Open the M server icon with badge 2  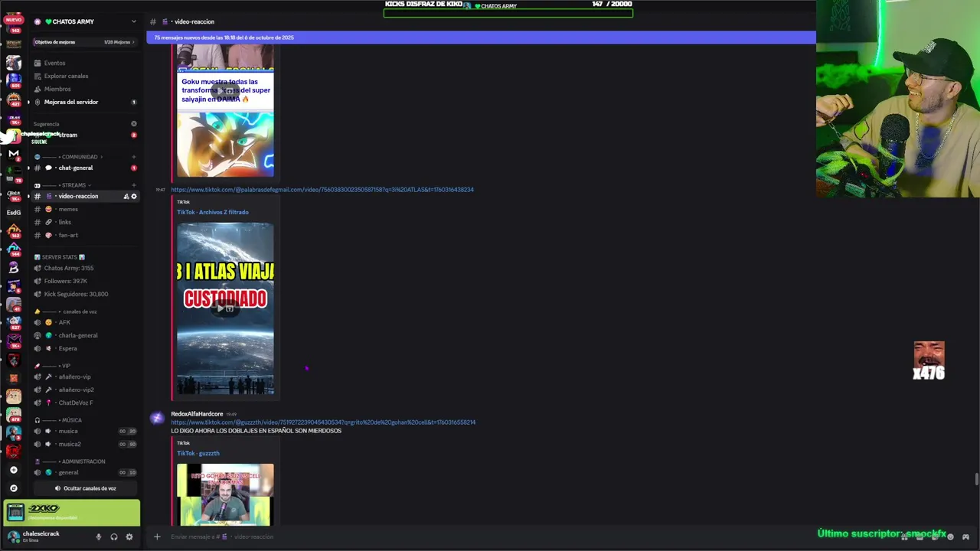(14, 155)
